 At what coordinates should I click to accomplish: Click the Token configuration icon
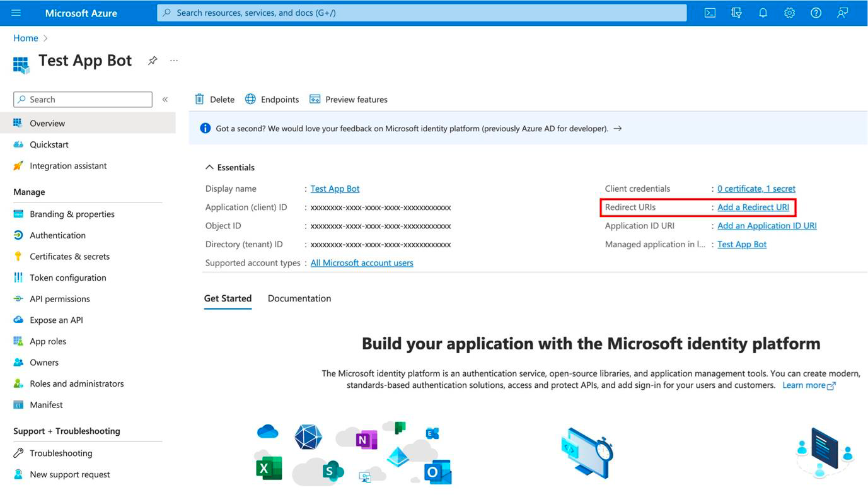coord(18,278)
